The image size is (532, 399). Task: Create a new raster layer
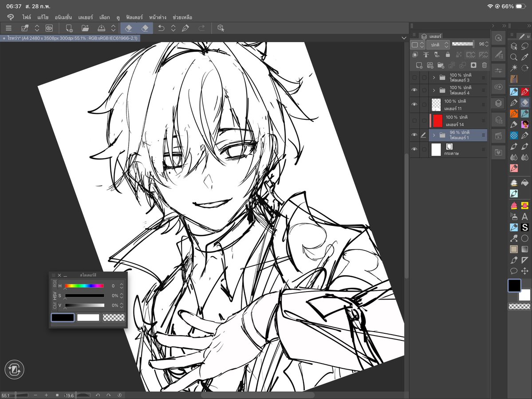(x=419, y=65)
